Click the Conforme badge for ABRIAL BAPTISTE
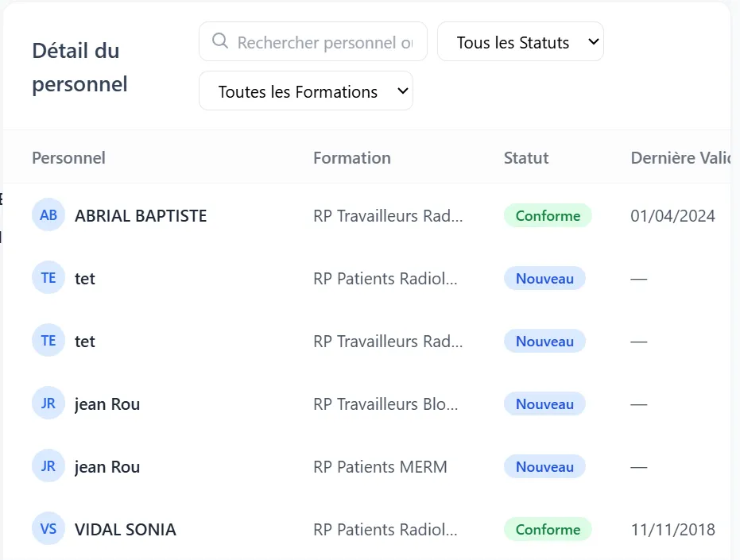 pyautogui.click(x=548, y=215)
